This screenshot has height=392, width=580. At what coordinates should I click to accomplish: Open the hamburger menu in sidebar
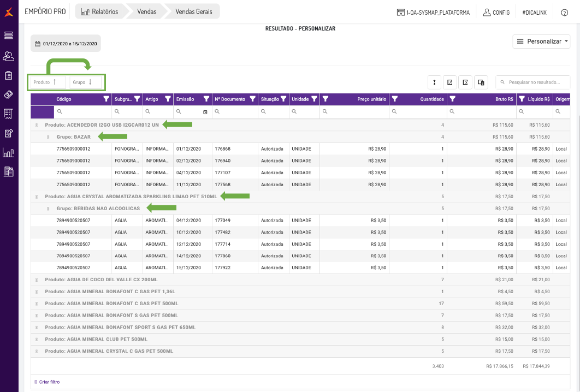coord(8,35)
